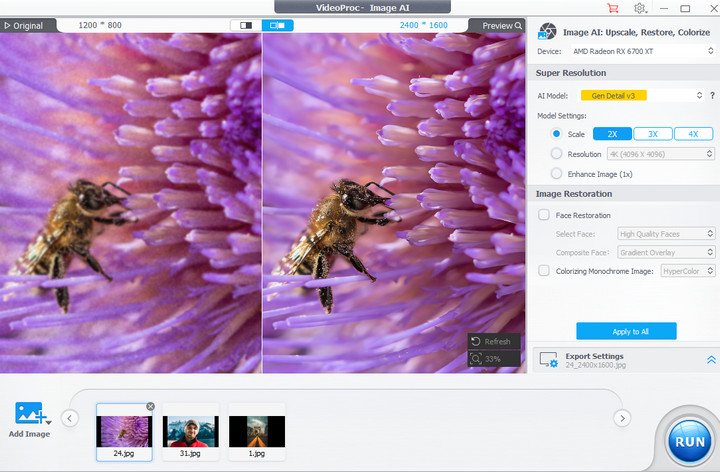The height and width of the screenshot is (472, 720).
Task: Click the 1200 * 800 original size text
Action: [x=100, y=25]
